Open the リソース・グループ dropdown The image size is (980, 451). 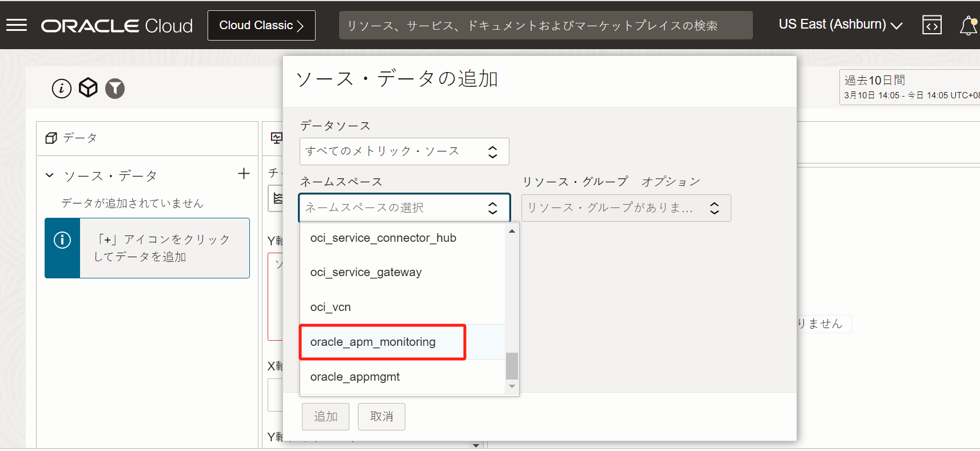tap(626, 208)
